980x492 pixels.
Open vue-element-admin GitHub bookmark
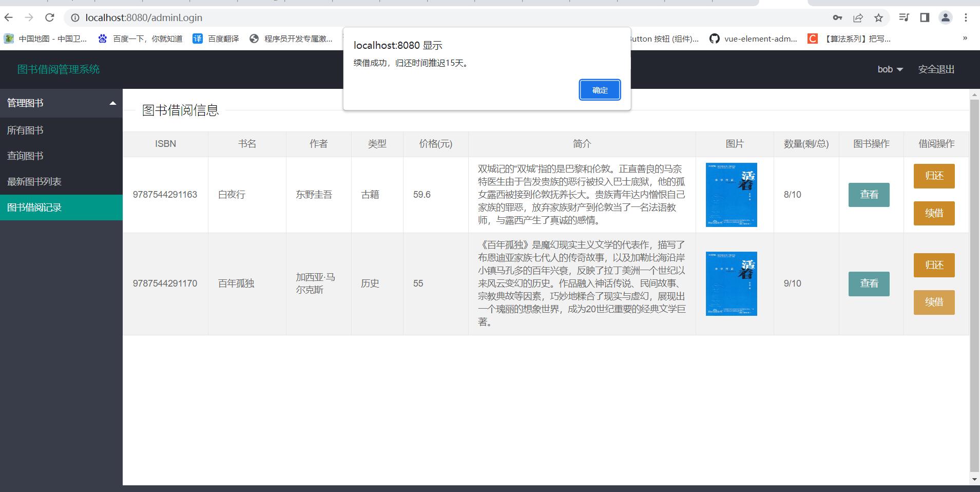coord(754,39)
